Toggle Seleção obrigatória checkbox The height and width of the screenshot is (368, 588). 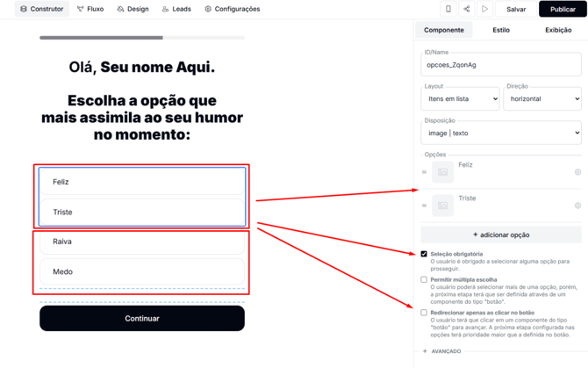pos(424,254)
